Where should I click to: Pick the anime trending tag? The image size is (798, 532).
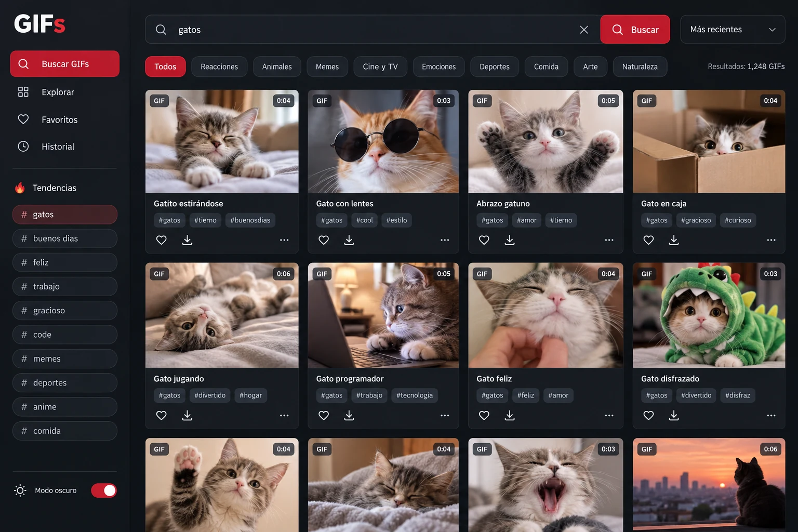(x=65, y=407)
